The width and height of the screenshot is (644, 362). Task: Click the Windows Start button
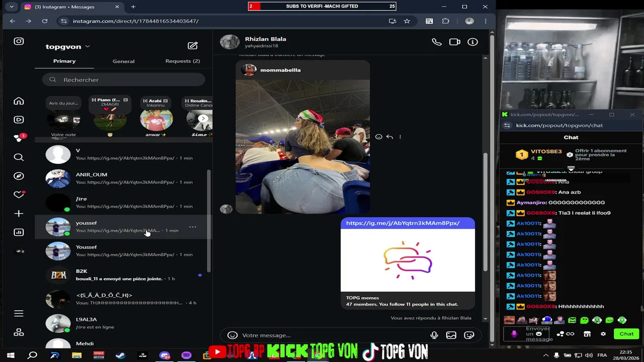tap(11, 355)
